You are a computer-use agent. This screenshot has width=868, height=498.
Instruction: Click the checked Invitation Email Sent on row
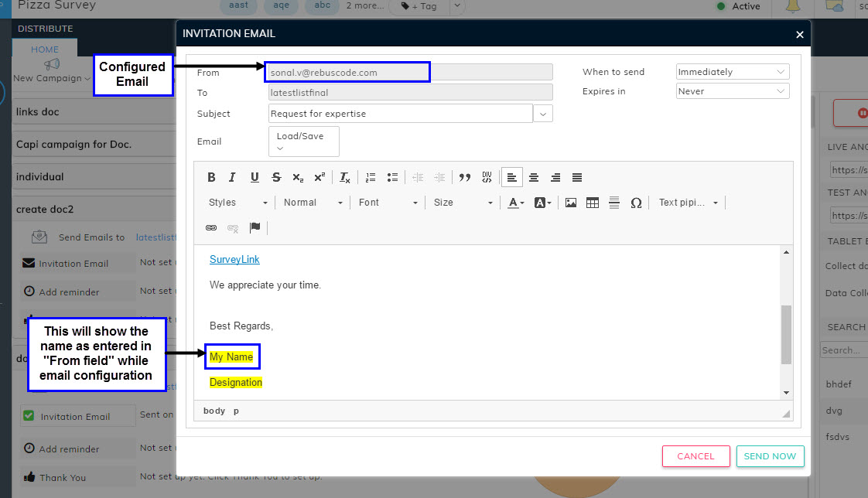(77, 416)
